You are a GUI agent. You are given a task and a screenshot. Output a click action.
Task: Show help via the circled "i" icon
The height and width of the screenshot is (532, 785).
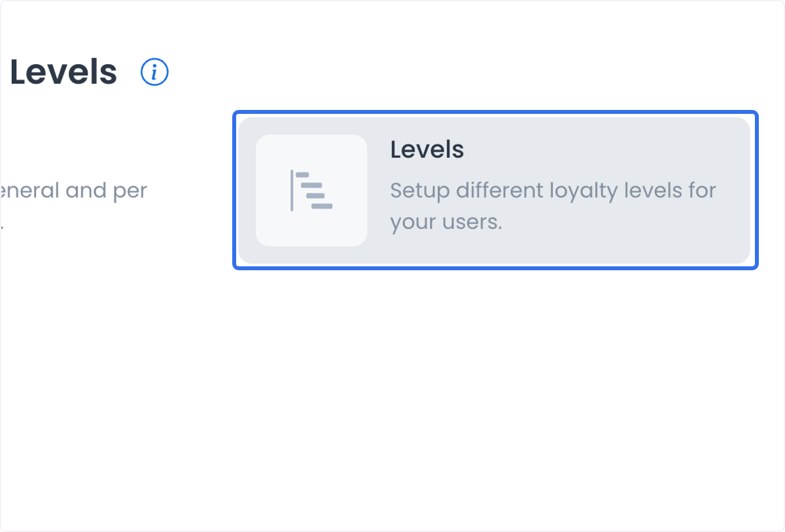click(x=155, y=72)
